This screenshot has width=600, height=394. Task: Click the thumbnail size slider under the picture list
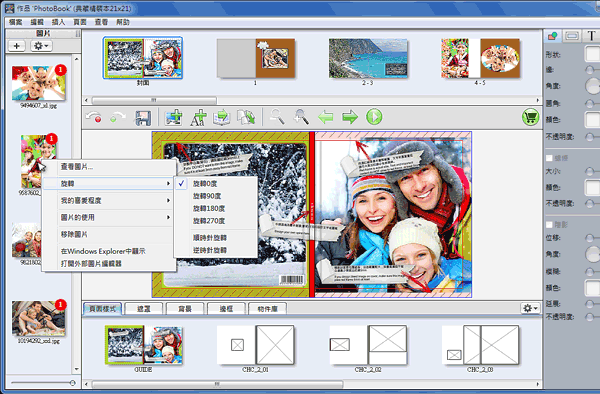[42, 383]
